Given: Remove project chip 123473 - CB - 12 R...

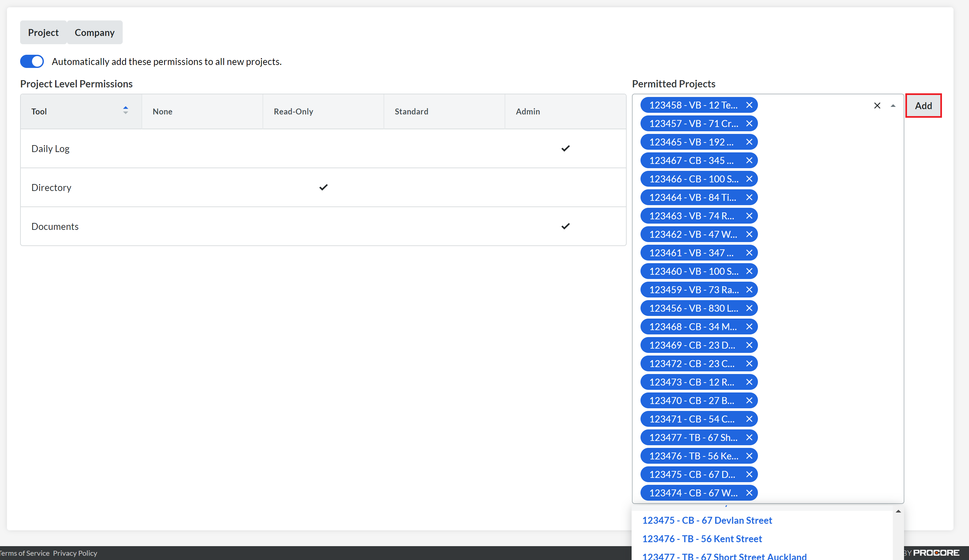Looking at the screenshot, I should [749, 382].
